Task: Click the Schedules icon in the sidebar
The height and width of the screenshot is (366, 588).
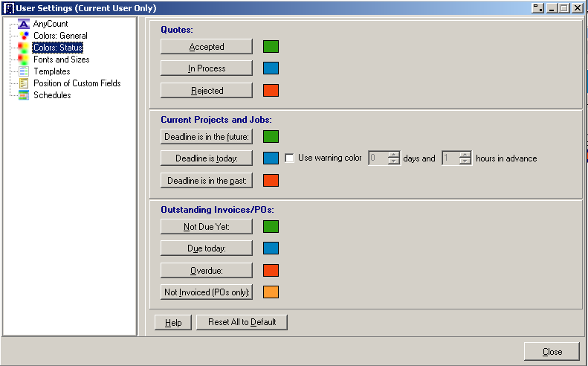Action: (24, 95)
